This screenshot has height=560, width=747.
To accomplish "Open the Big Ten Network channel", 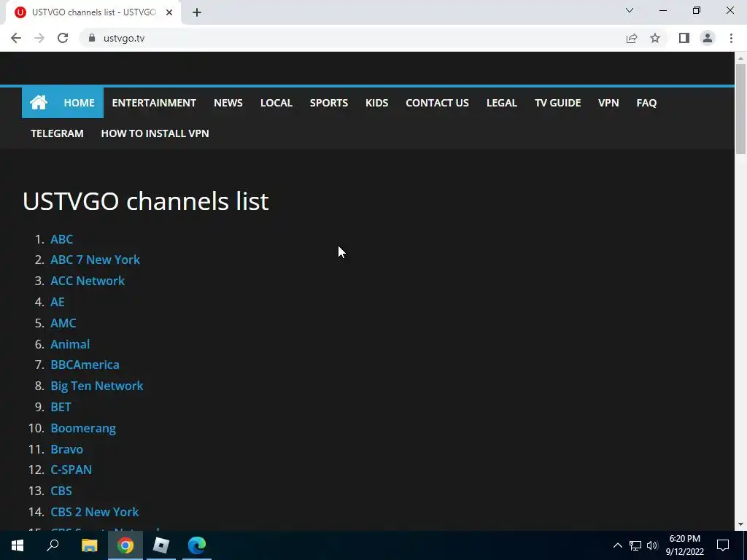I will pyautogui.click(x=97, y=386).
